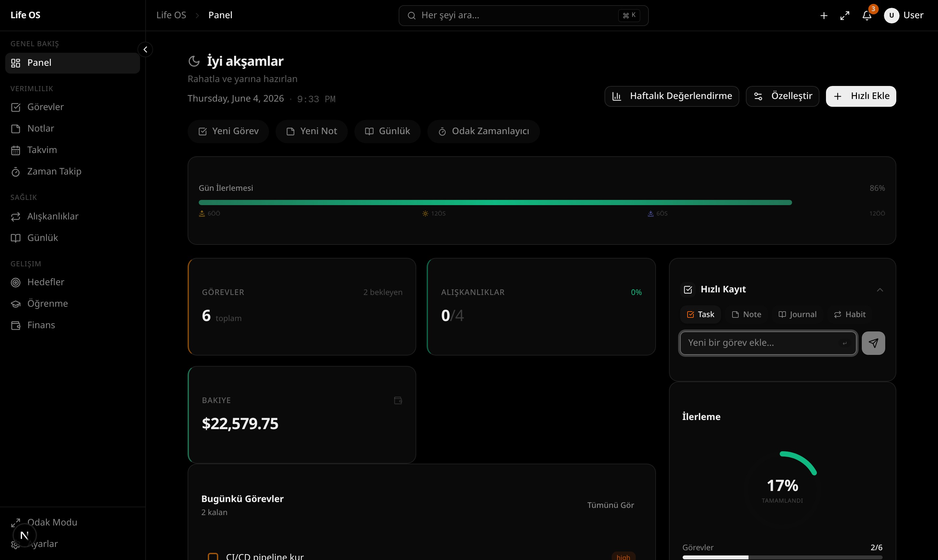This screenshot has height=560, width=938.
Task: Open the Bakiye balance card
Action: [x=302, y=414]
